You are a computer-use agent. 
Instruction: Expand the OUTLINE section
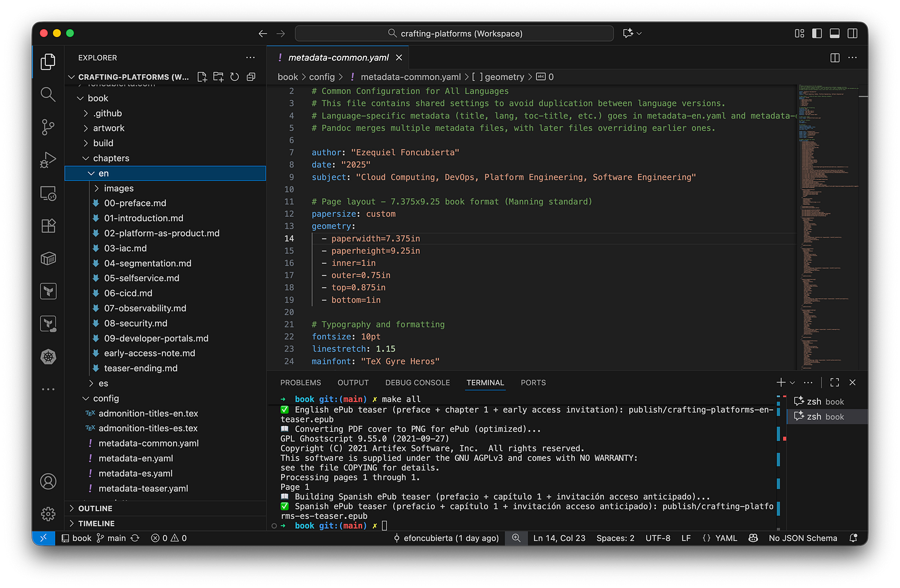click(95, 508)
